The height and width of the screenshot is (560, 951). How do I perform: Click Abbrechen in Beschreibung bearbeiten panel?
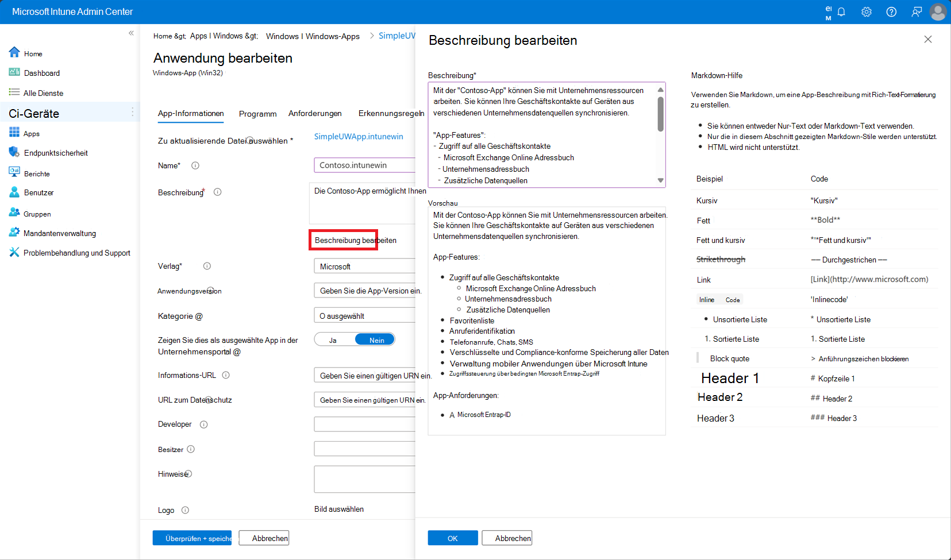tap(507, 538)
